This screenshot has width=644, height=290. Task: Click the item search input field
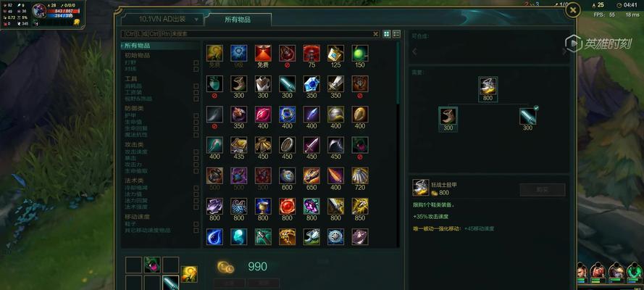pos(246,34)
